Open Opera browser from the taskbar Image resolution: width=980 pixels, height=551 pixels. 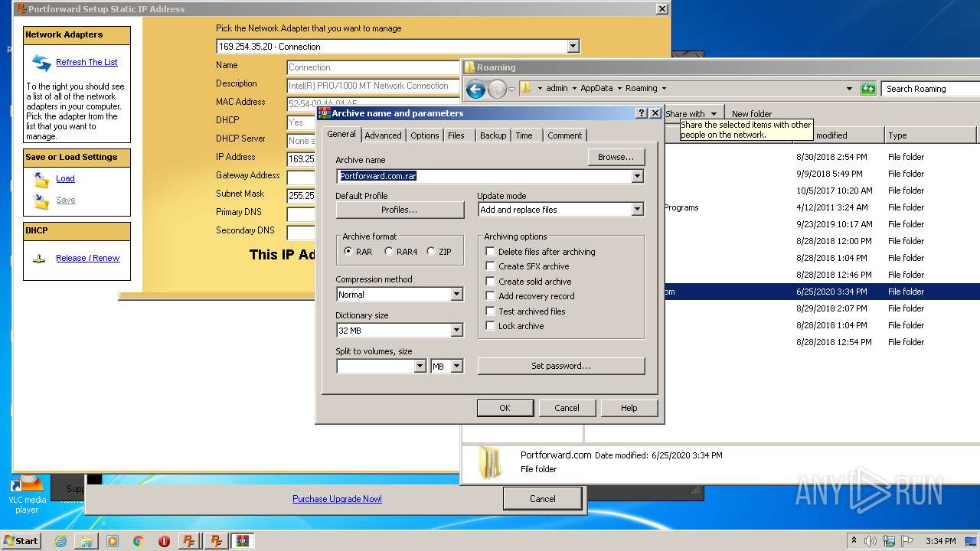[164, 541]
